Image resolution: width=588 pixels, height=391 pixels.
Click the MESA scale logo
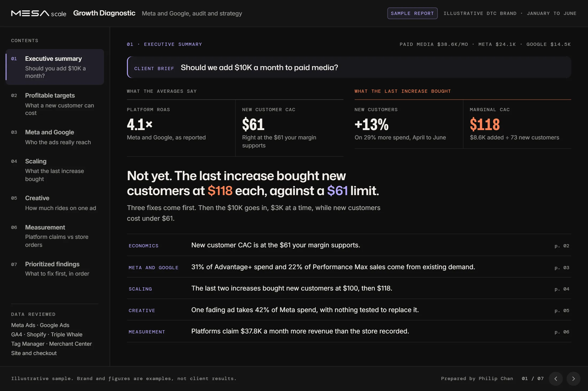point(39,13)
